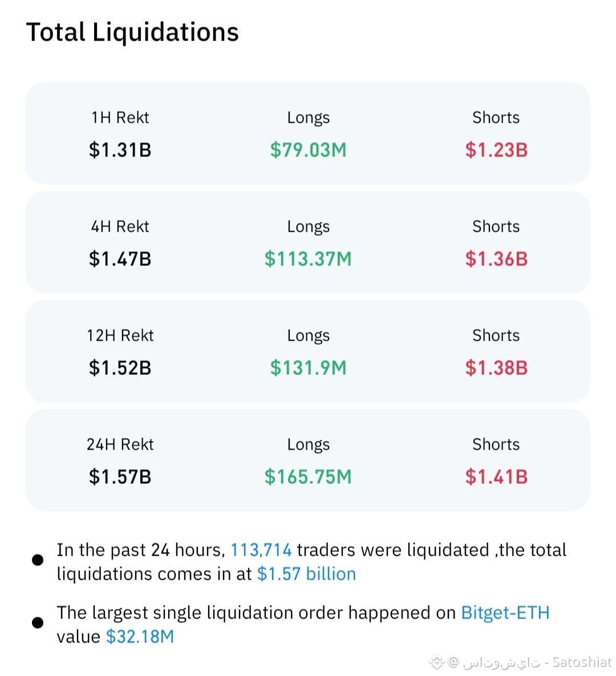Click the $32.18M value link
Viewport: 616px width, 676px height.
(x=140, y=637)
